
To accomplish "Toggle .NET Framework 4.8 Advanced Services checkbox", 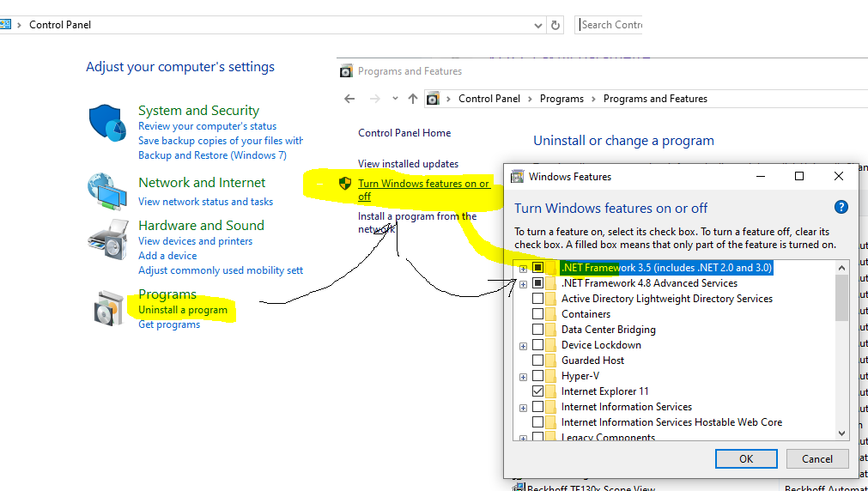I will [537, 283].
